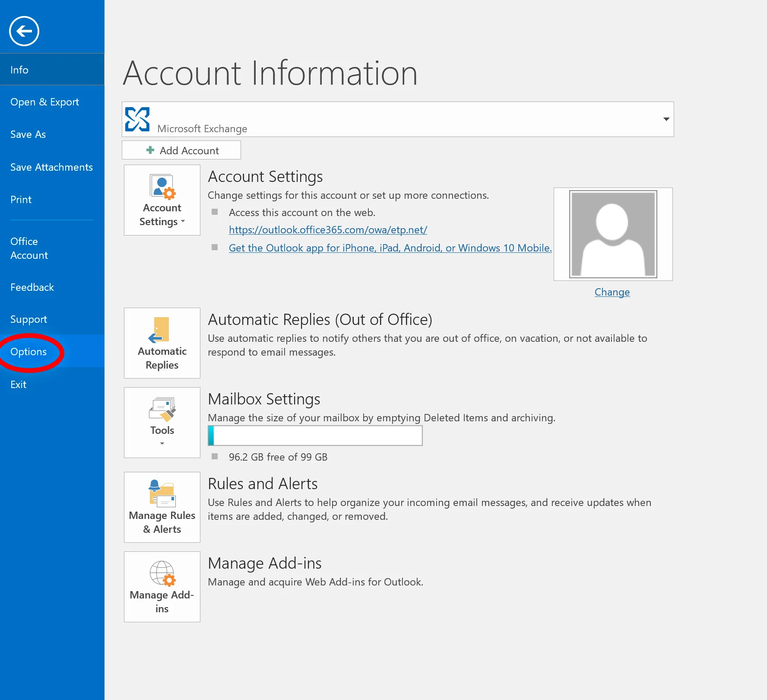Click Exit in the sidebar

(52, 385)
